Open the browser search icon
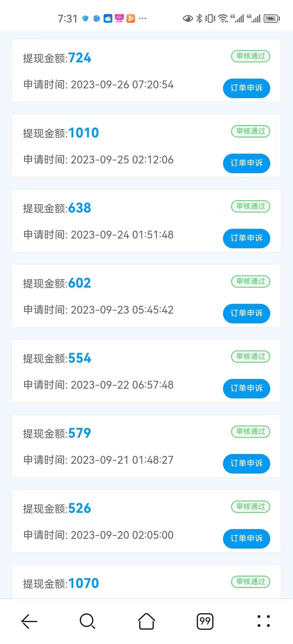Viewport: 293px width, 644px height. 87,621
